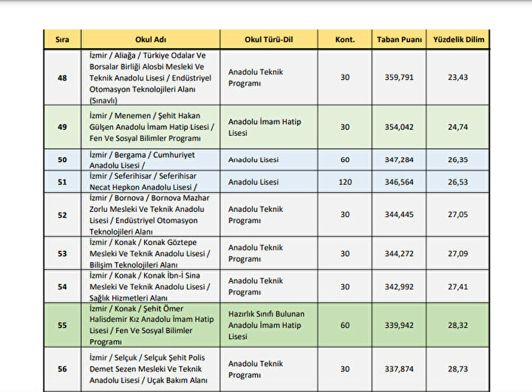Click quota value 60 in row 50
This screenshot has width=532, height=392.
345,159
